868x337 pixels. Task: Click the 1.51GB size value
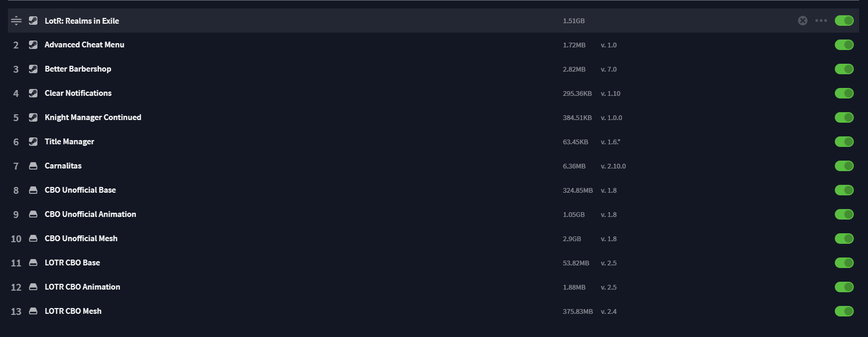tap(574, 21)
